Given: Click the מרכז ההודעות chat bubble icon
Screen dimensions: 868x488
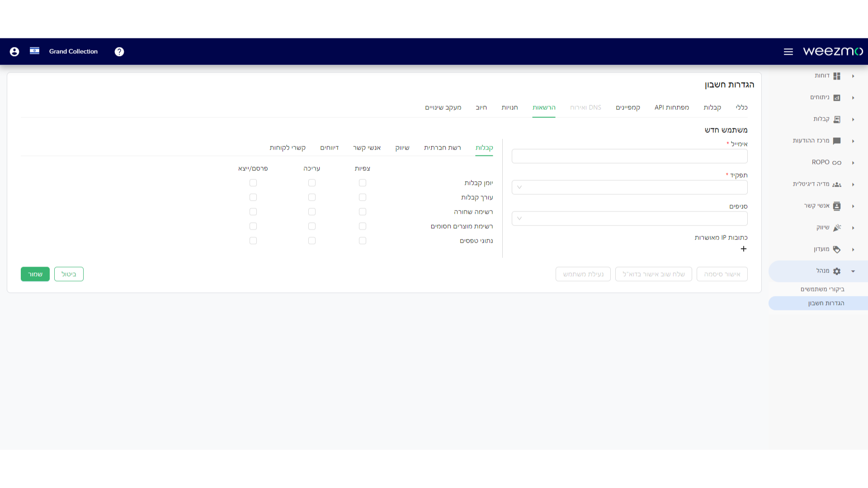Looking at the screenshot, I should (837, 141).
